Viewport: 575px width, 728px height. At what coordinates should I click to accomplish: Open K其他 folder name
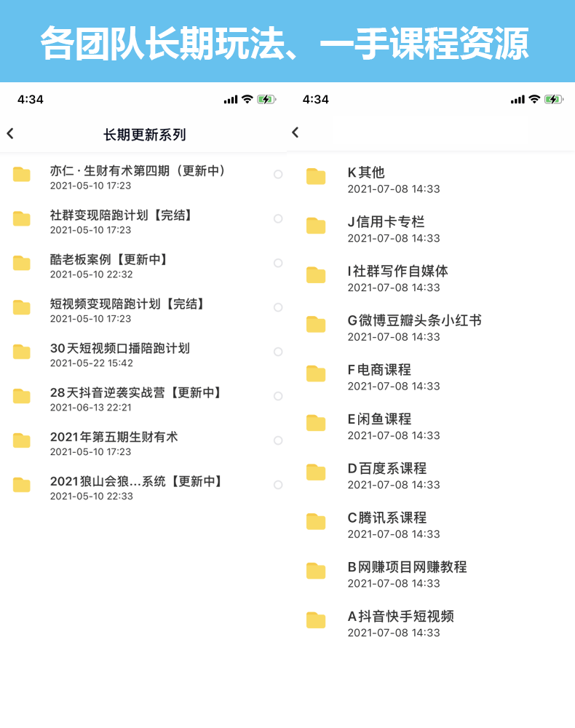(366, 173)
